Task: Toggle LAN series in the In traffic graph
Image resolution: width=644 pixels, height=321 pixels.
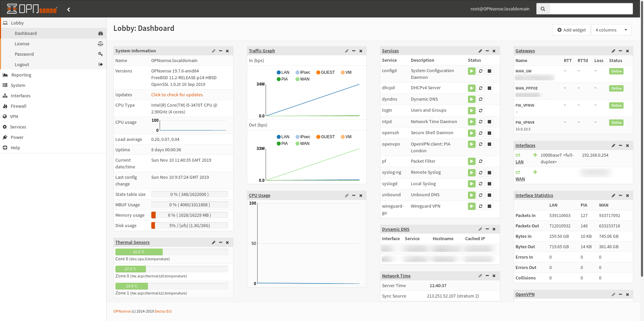Action: (283, 72)
